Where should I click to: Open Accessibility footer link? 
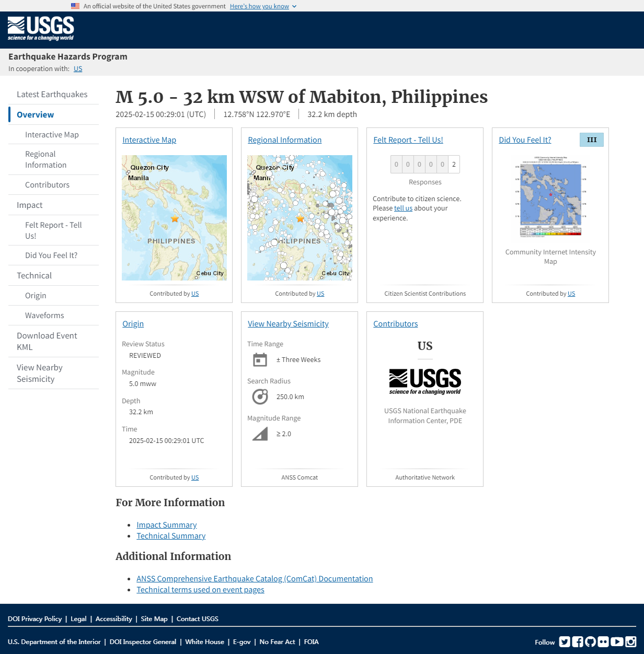(113, 619)
